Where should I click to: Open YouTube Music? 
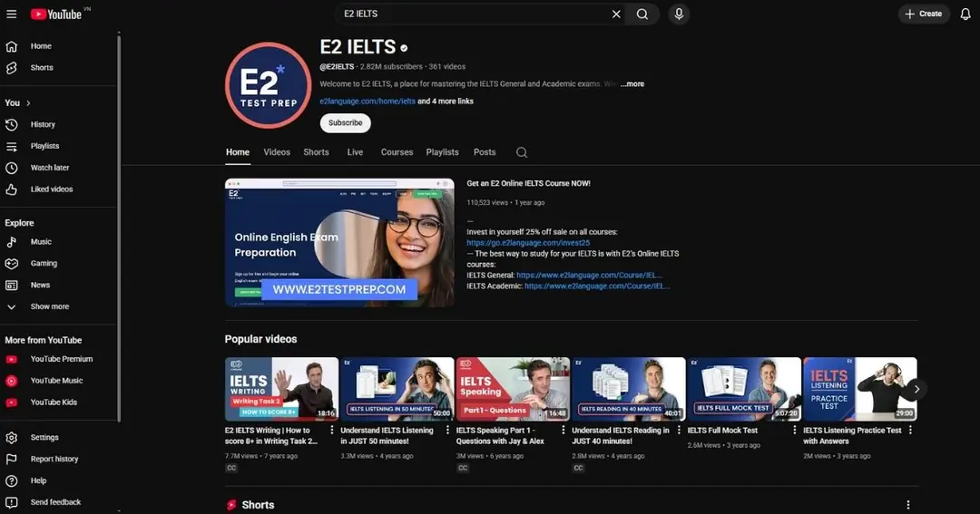(57, 381)
